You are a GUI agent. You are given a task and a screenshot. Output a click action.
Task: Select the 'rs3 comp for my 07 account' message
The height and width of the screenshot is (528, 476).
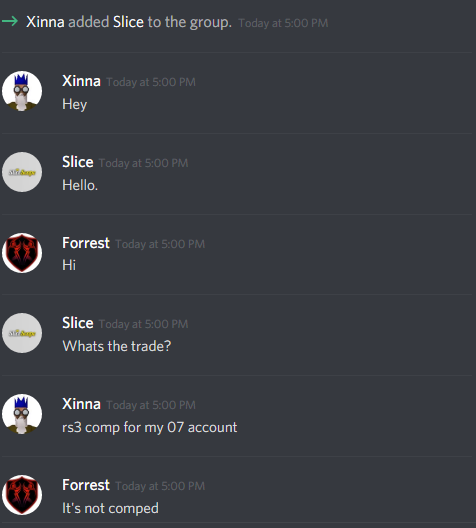pyautogui.click(x=149, y=427)
